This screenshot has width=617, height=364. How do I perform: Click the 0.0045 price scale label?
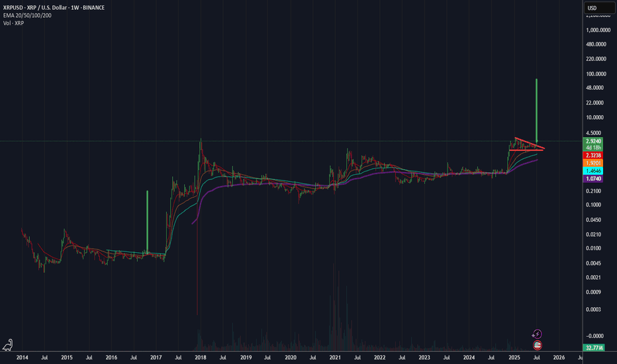[x=593, y=263]
